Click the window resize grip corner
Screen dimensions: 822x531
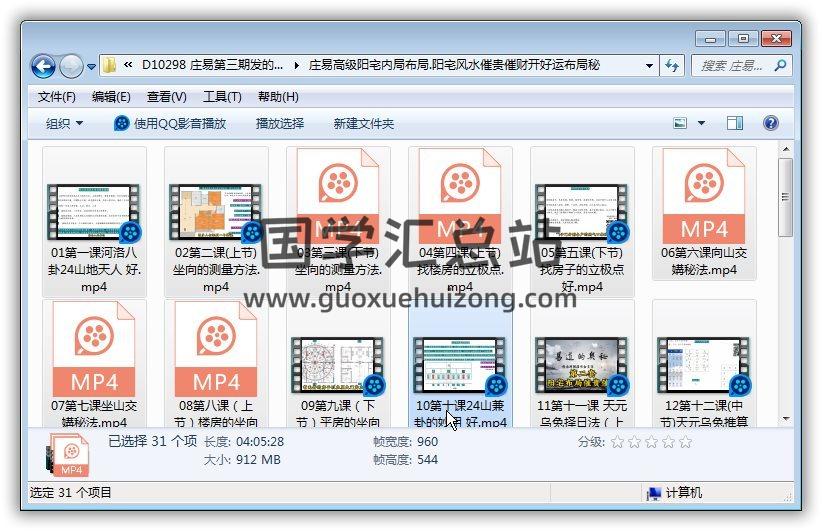(x=788, y=495)
